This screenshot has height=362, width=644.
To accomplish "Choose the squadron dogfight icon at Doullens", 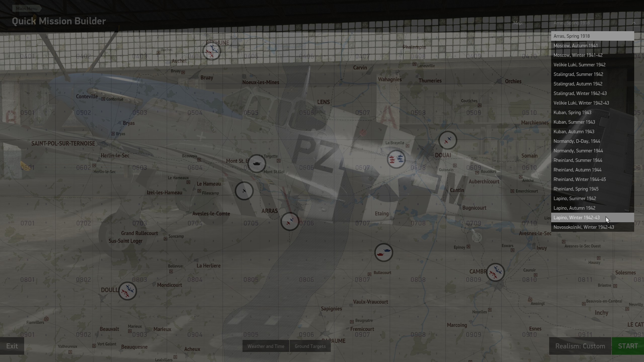I will click(128, 291).
